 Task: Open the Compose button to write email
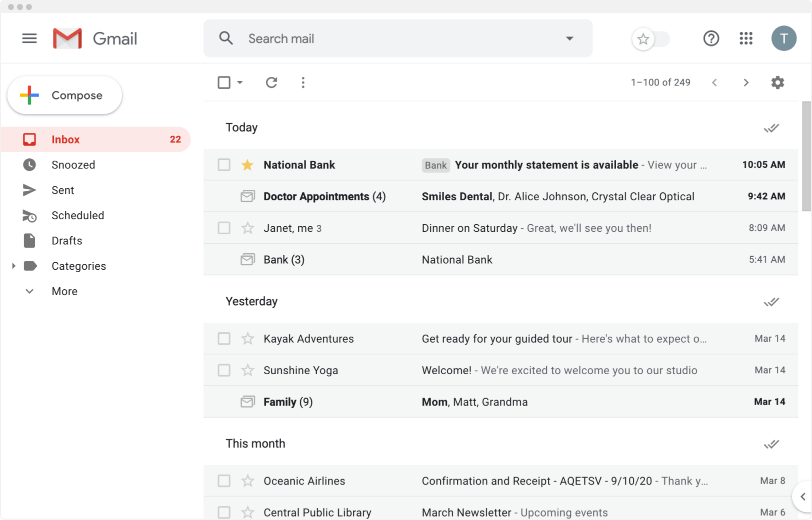[64, 95]
